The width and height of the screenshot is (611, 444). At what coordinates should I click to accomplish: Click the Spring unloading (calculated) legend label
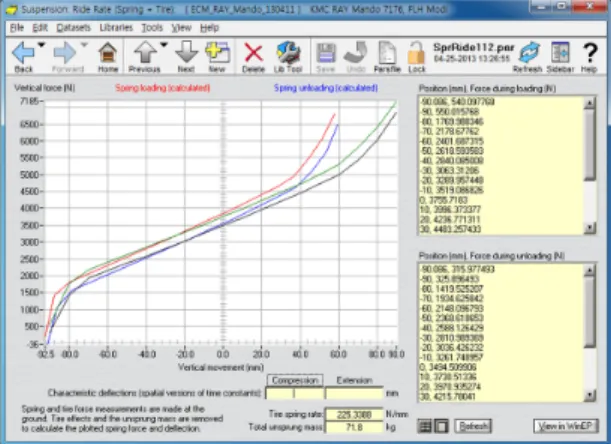[326, 88]
